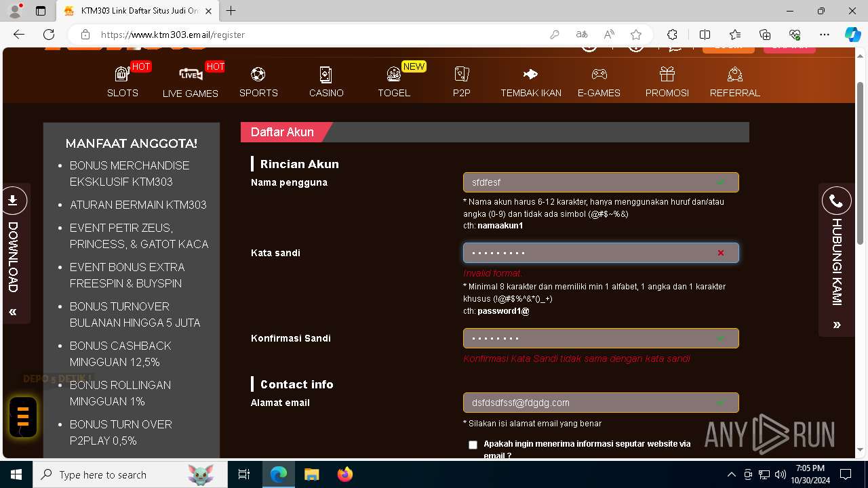Edit the Alamat email field
Image resolution: width=868 pixels, height=488 pixels.
tap(601, 403)
